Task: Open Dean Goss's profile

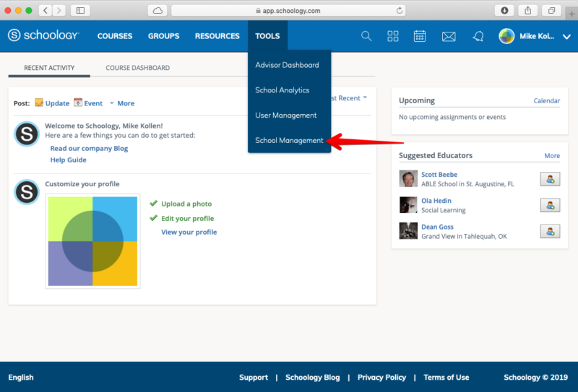Action: 438,227
